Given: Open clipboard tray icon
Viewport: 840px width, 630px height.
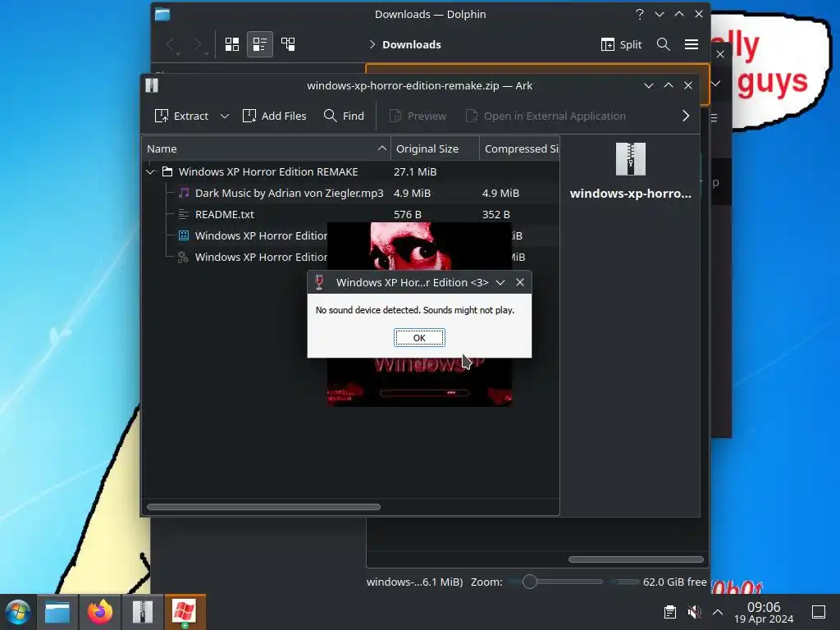Looking at the screenshot, I should 670,612.
